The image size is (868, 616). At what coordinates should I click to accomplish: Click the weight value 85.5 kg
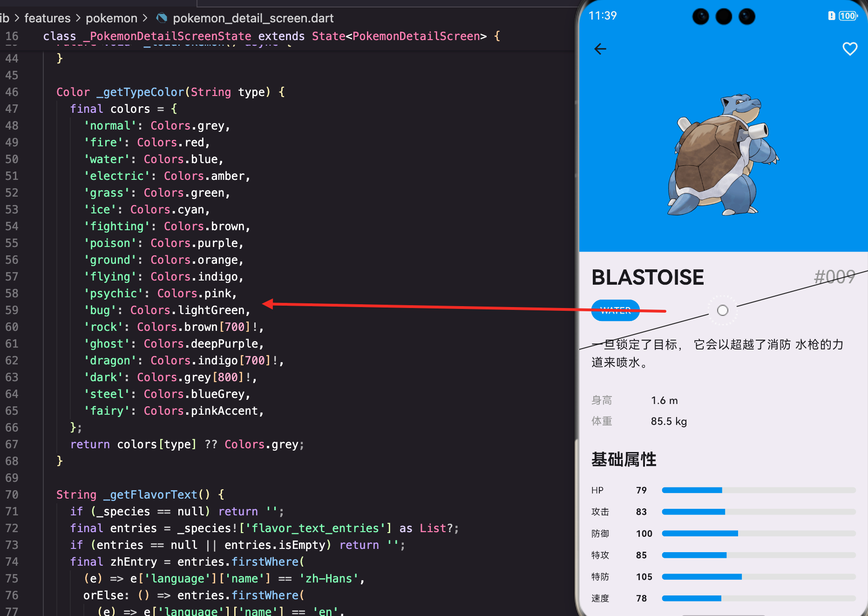pyautogui.click(x=669, y=421)
